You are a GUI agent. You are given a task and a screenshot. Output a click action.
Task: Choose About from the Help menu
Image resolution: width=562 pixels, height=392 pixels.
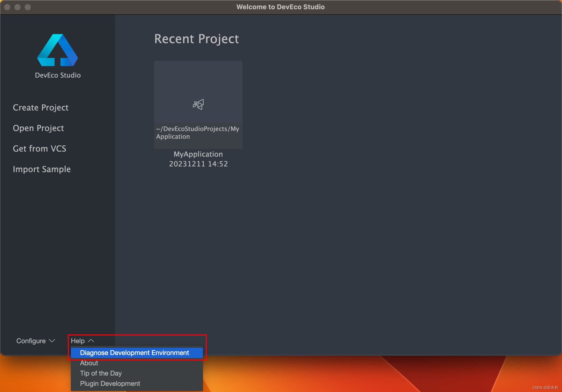(x=89, y=363)
